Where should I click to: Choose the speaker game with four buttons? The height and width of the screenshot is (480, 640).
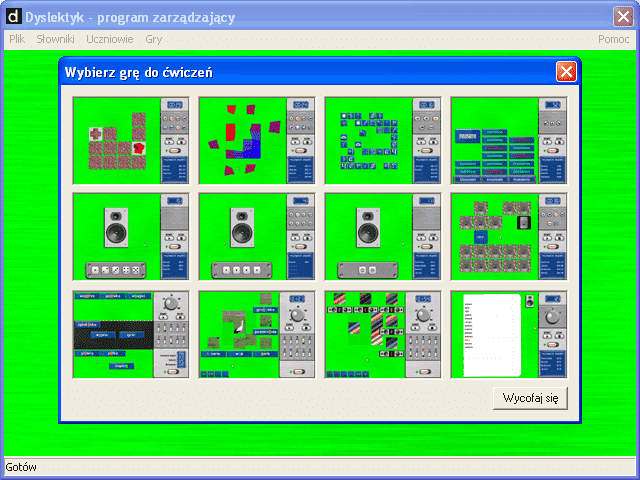coord(257,237)
